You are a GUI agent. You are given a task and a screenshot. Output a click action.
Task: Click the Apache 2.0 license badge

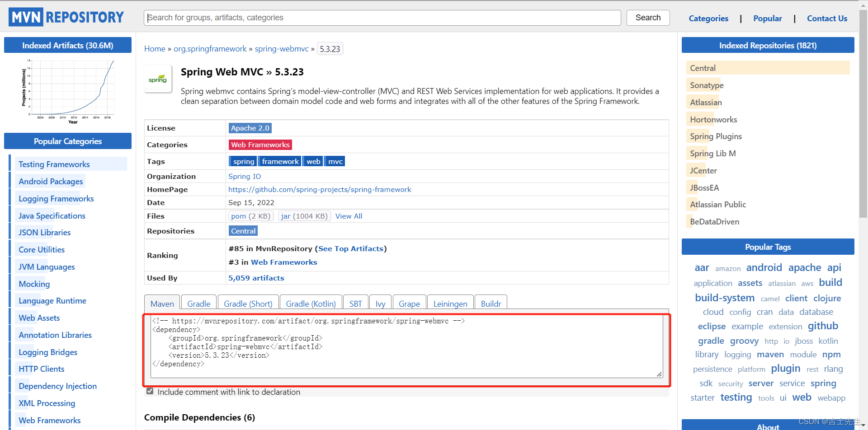250,128
